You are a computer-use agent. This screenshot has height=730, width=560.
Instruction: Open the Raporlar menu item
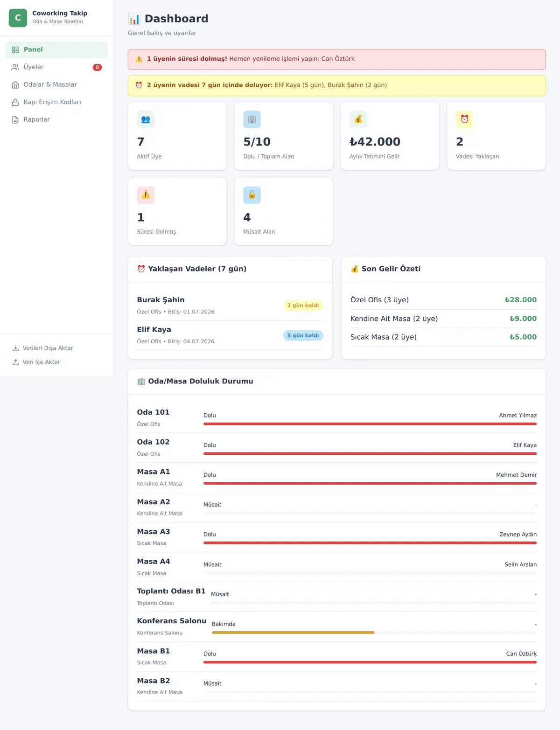point(56,120)
